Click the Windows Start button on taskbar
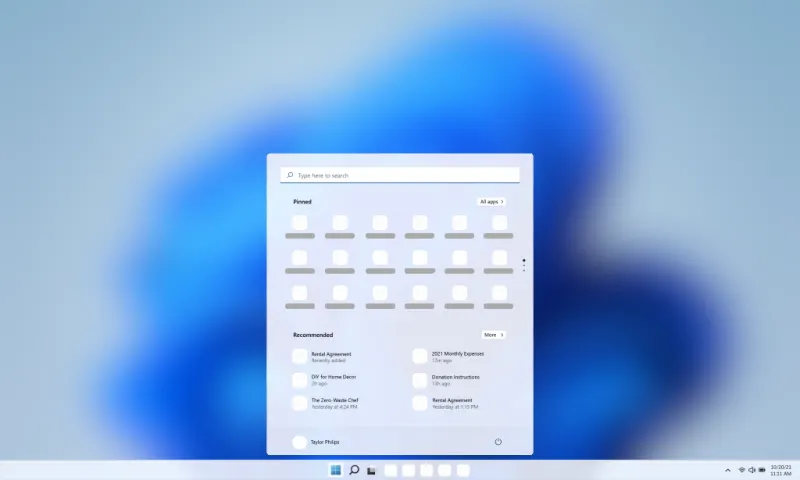800x480 pixels. [336, 470]
